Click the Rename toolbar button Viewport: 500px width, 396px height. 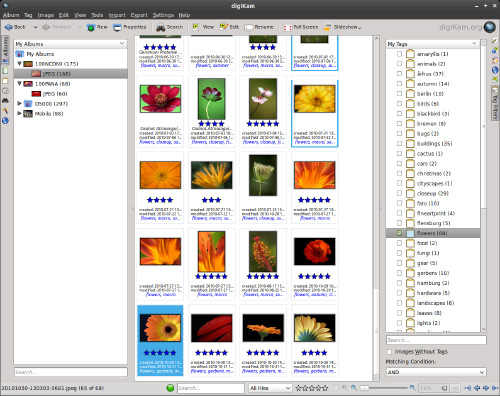coord(261,27)
